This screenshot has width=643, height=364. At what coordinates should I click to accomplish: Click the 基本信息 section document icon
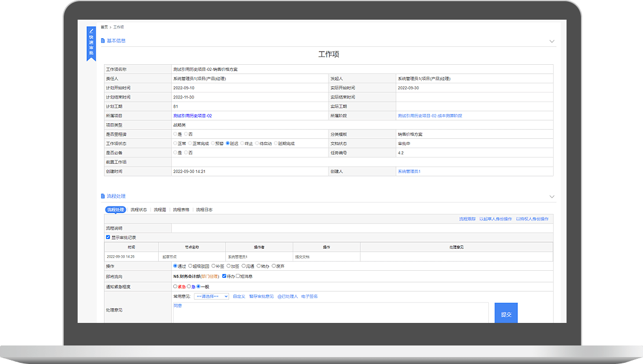[103, 41]
